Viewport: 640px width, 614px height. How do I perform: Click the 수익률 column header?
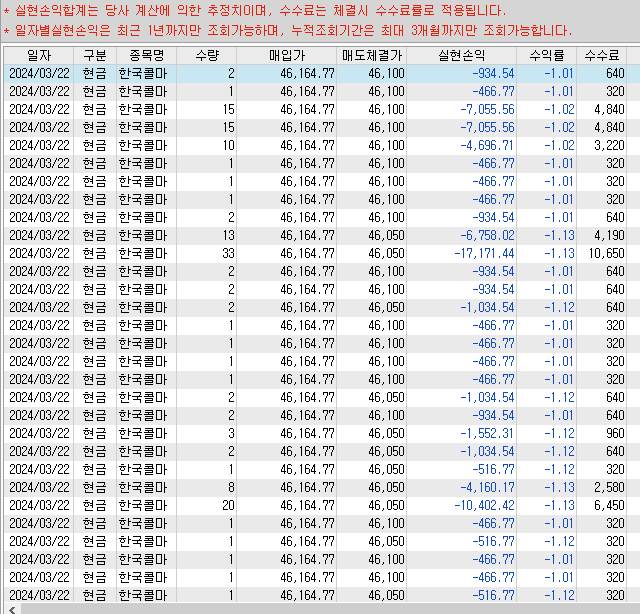point(547,56)
